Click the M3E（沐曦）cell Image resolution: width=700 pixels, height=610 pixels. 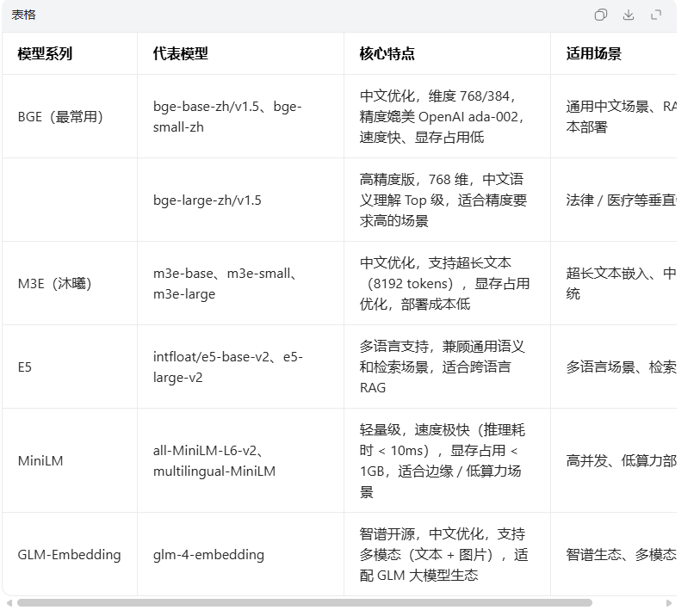pos(70,283)
